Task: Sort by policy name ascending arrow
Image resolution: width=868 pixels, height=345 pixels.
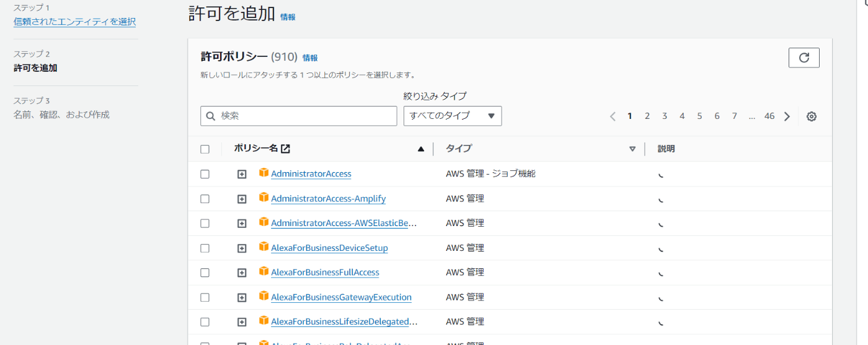Action: 421,149
